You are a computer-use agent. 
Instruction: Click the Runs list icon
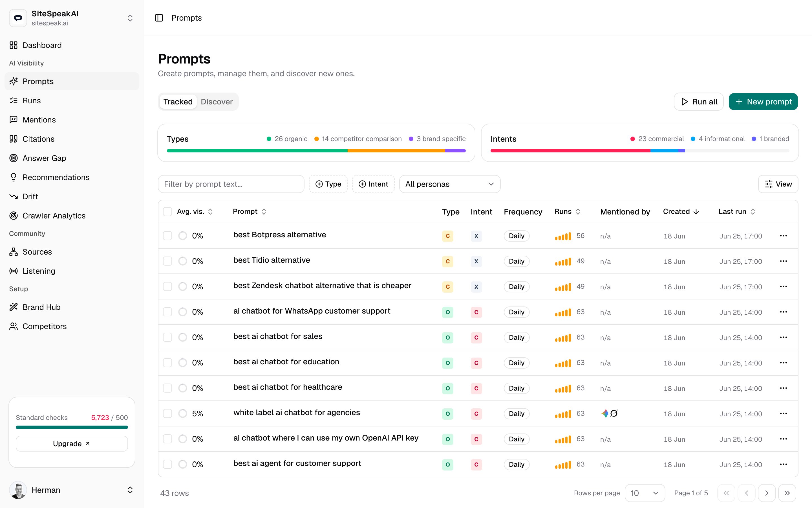pos(14,100)
